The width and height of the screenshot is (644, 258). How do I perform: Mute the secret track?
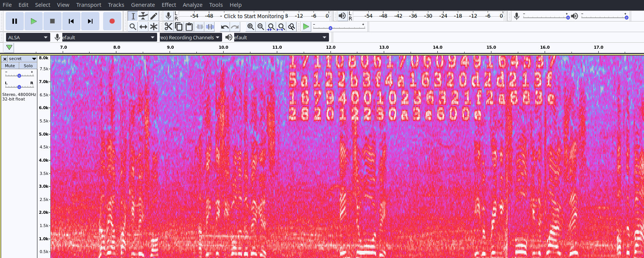click(x=10, y=66)
